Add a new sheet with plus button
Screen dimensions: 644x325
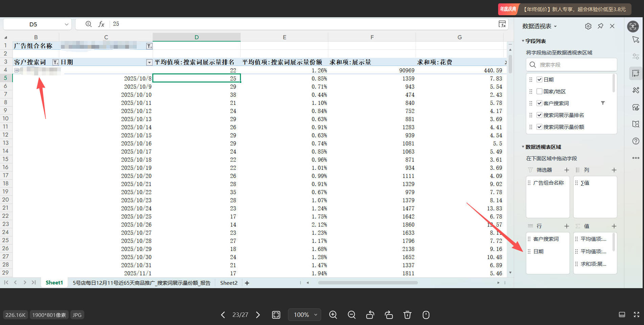pos(247,283)
